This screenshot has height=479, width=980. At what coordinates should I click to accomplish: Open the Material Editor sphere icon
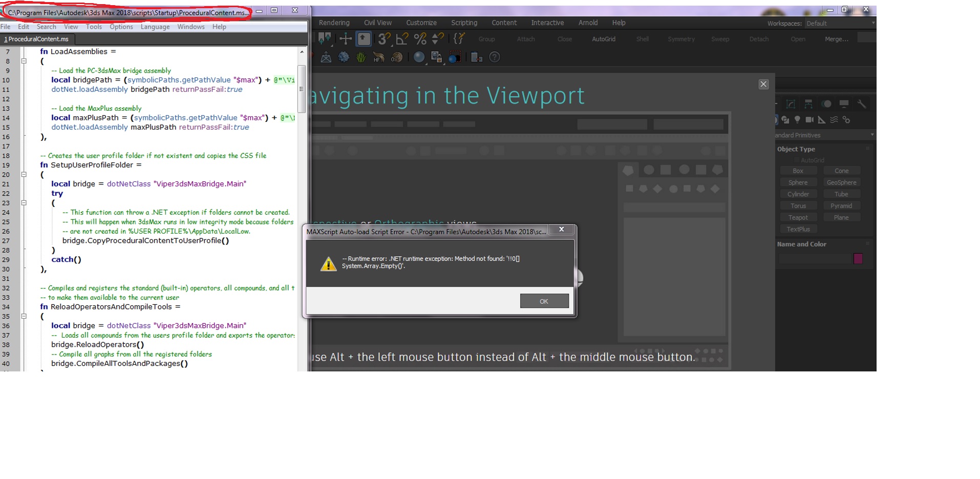419,57
